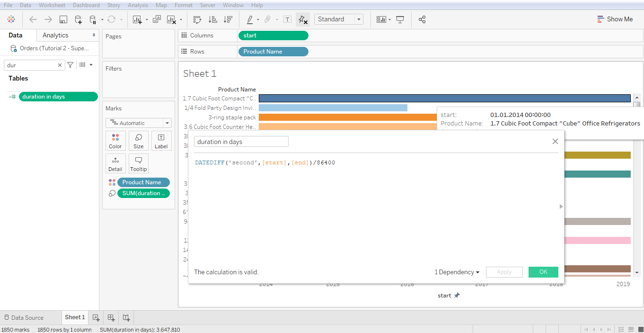
Task: Open the File menu
Action: click(8, 5)
